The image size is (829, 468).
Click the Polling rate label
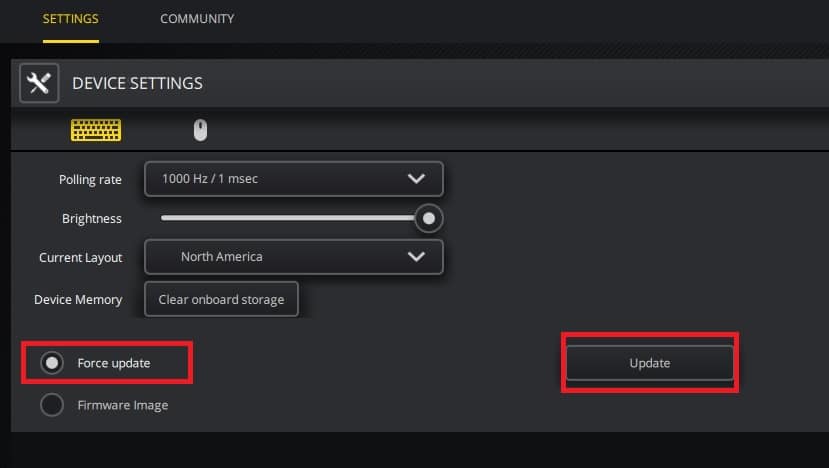90,180
